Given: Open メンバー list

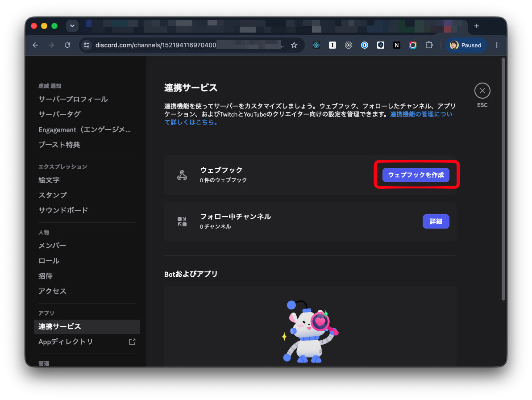Looking at the screenshot, I should 52,245.
